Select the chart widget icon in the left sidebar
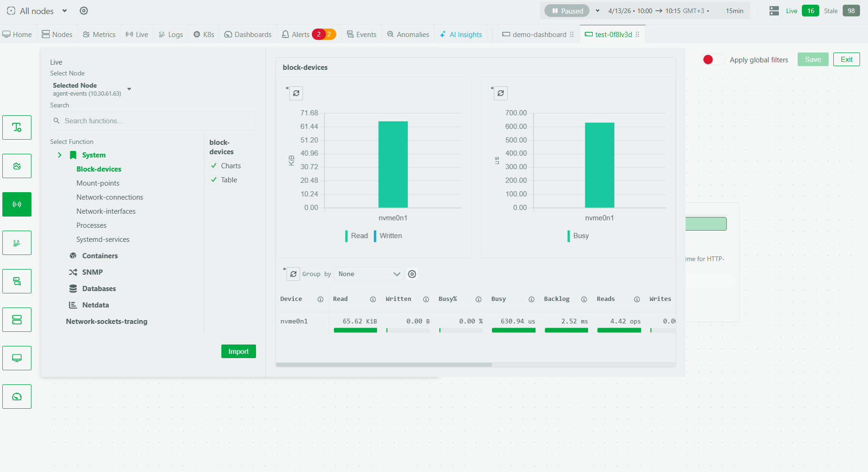Screen dimensions: 868x472 (17, 165)
